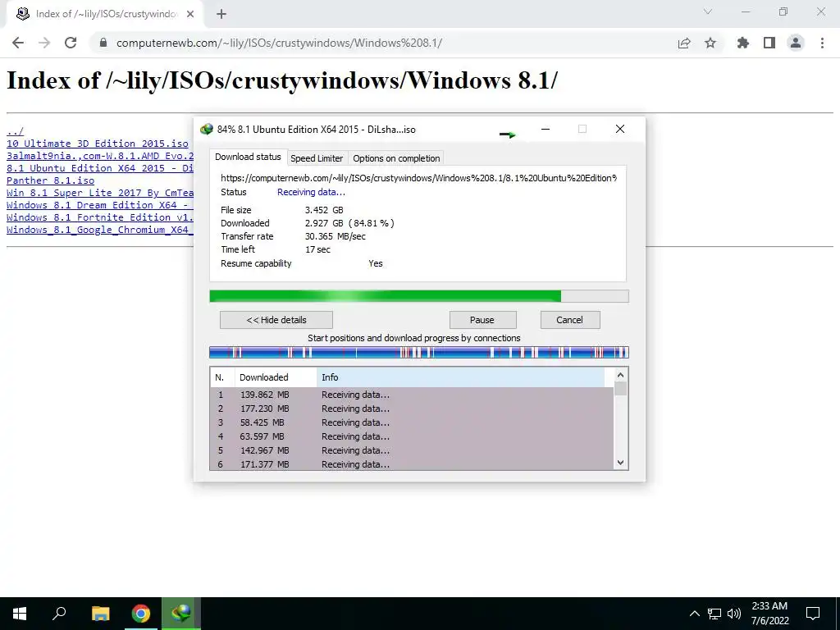This screenshot has height=630, width=840.
Task: Click the connections progress segment bar
Action: point(418,352)
